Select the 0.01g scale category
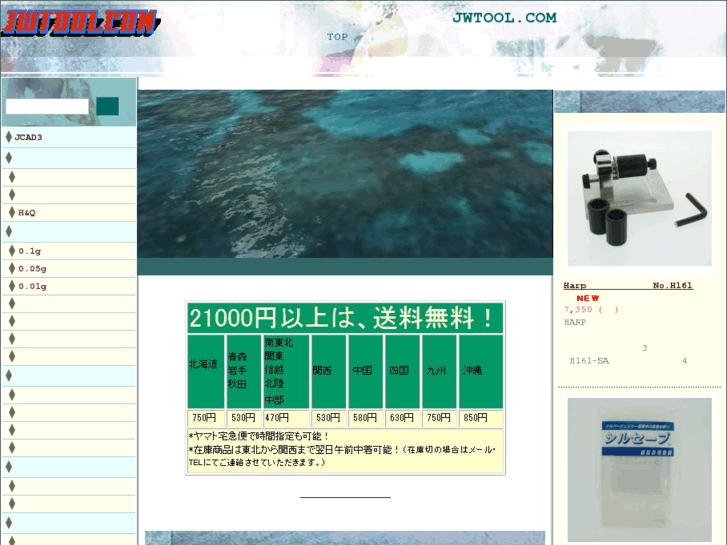727x545 pixels. tap(32, 287)
